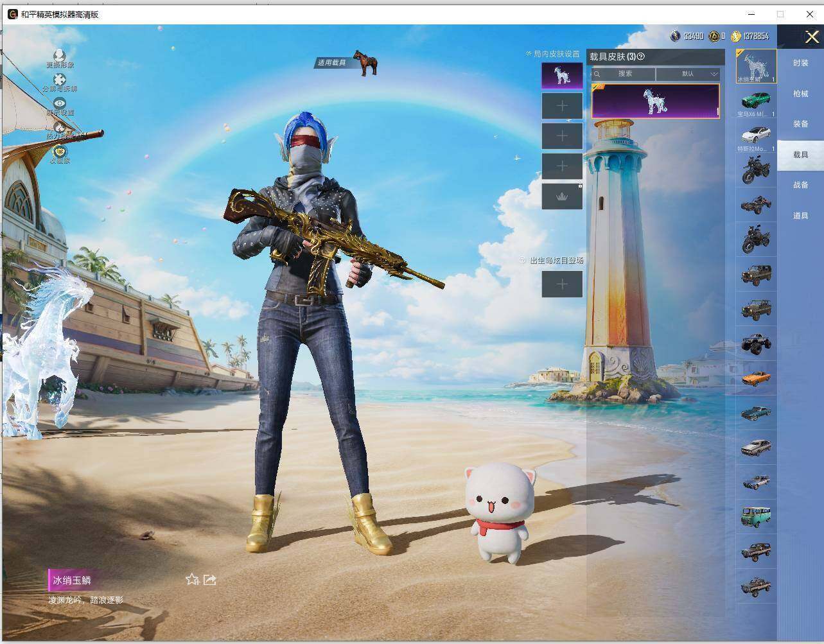
Task: Switch to the 枪械 tab
Action: click(800, 94)
